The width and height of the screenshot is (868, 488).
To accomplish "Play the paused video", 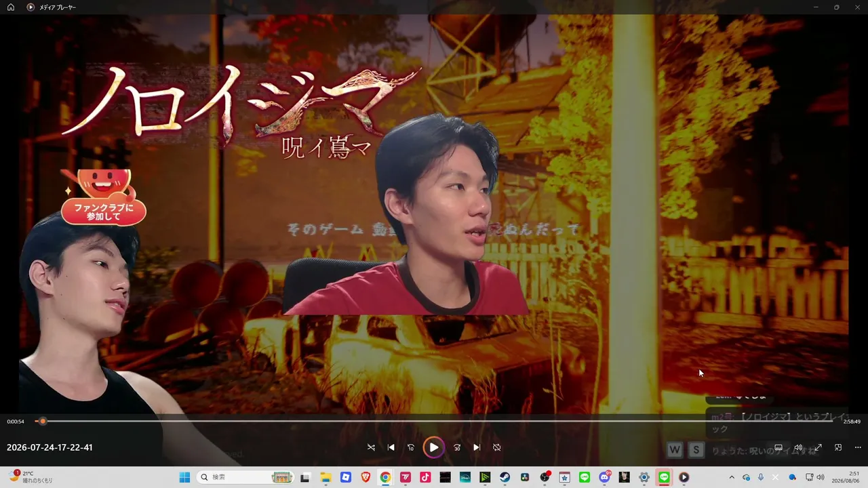I will point(433,447).
